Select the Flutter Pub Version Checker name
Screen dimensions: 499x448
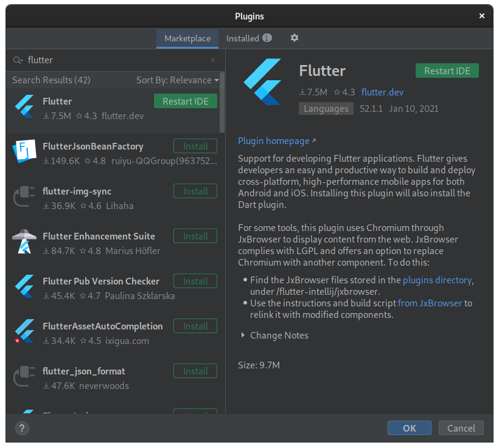[x=101, y=281]
